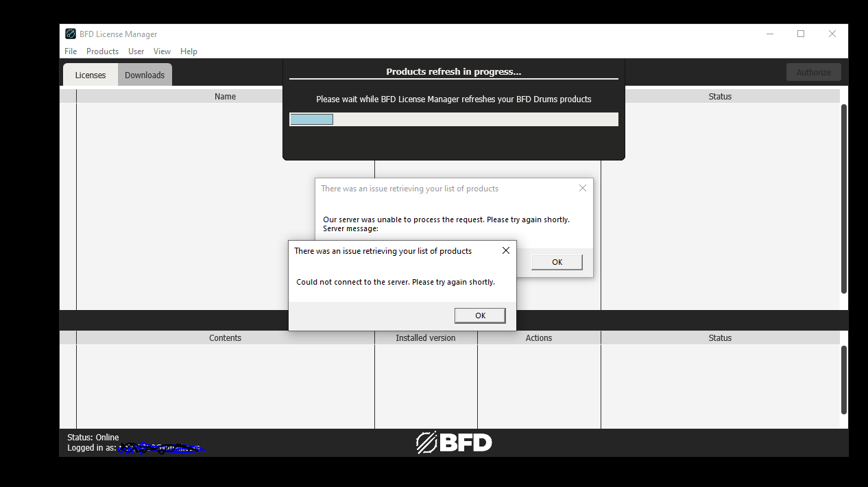Image resolution: width=868 pixels, height=487 pixels.
Task: Click the lower list vertical scrollbar
Action: 844,380
